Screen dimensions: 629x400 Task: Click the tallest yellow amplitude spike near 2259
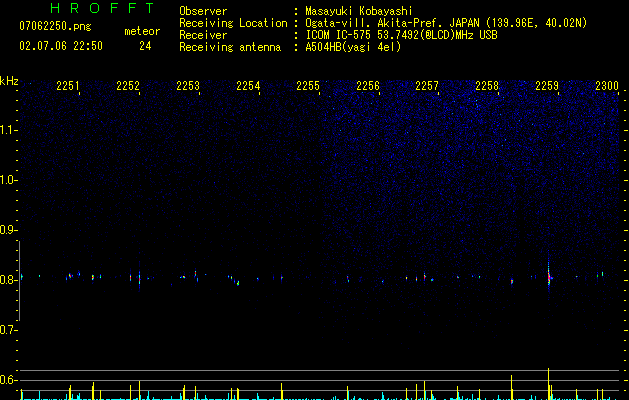(548, 383)
